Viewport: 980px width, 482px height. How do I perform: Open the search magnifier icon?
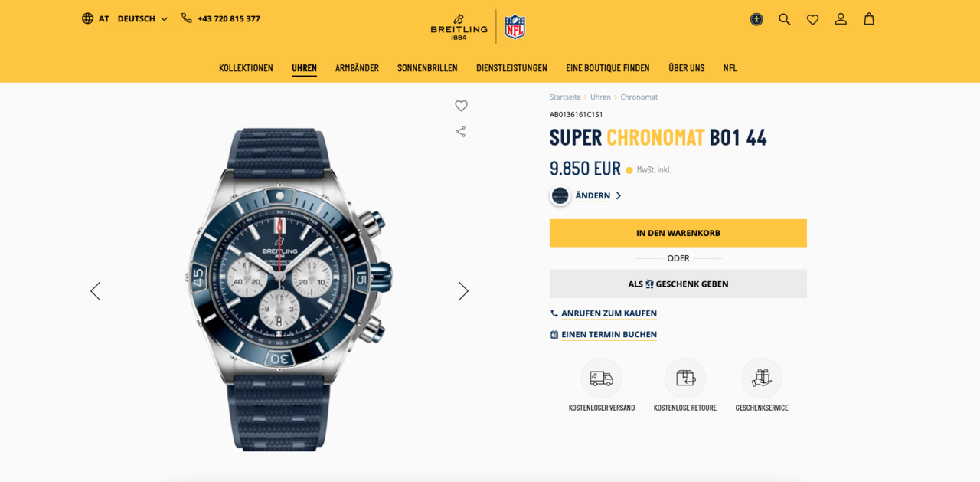[x=784, y=19]
